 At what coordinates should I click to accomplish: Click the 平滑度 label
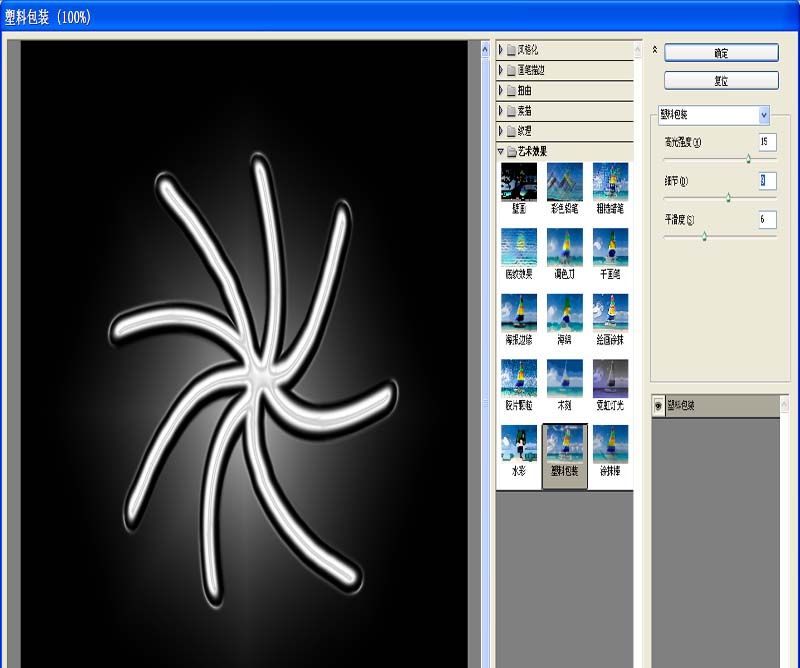pos(679,220)
